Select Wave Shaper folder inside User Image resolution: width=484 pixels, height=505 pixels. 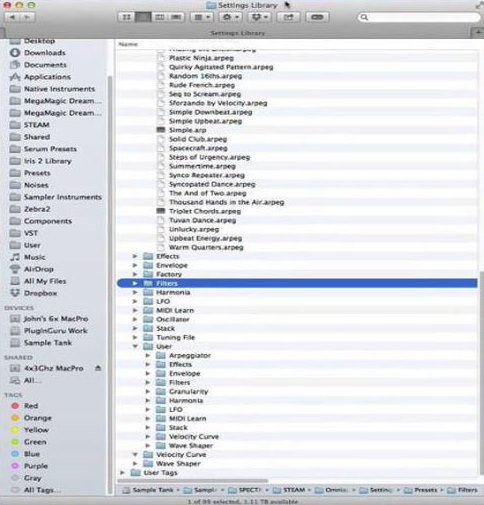(191, 445)
